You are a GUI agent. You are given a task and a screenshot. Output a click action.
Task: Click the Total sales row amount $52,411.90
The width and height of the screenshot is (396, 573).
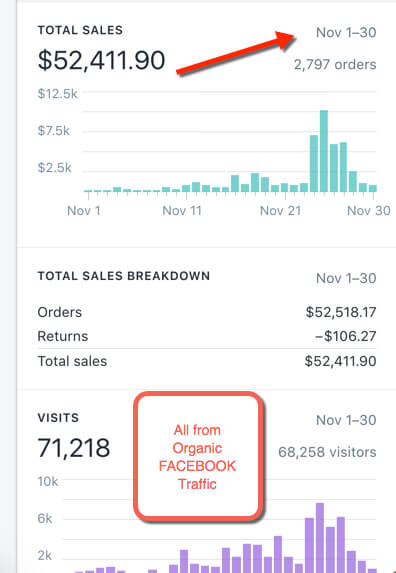coord(340,361)
